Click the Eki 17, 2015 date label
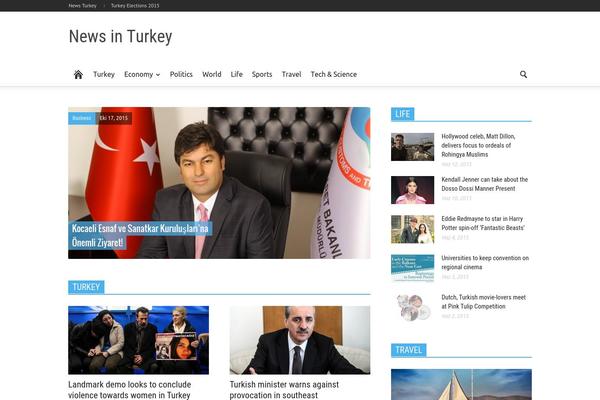The width and height of the screenshot is (600, 400). pos(114,118)
